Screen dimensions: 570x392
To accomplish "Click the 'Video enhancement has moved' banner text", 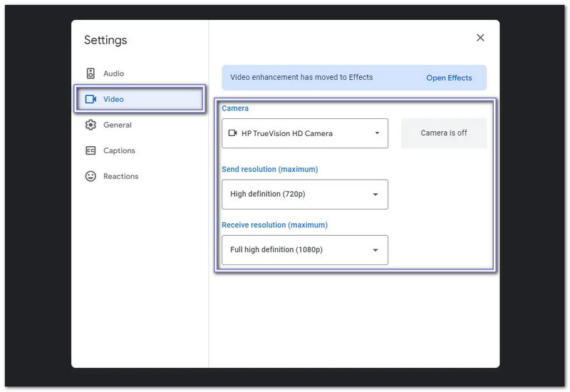I will pyautogui.click(x=301, y=77).
